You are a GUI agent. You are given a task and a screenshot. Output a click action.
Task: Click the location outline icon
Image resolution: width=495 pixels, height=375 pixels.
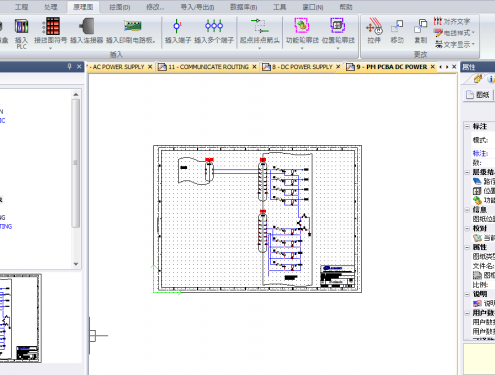click(338, 25)
